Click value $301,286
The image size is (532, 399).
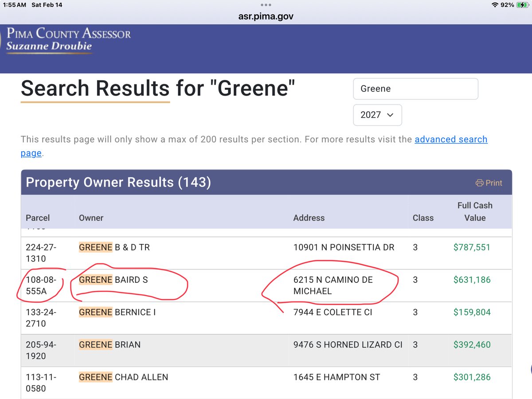coord(472,377)
